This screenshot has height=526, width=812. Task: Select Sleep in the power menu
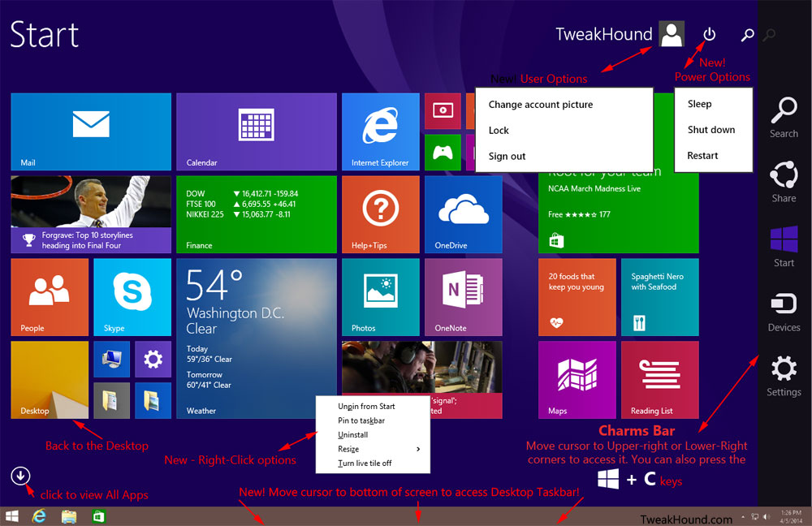700,104
